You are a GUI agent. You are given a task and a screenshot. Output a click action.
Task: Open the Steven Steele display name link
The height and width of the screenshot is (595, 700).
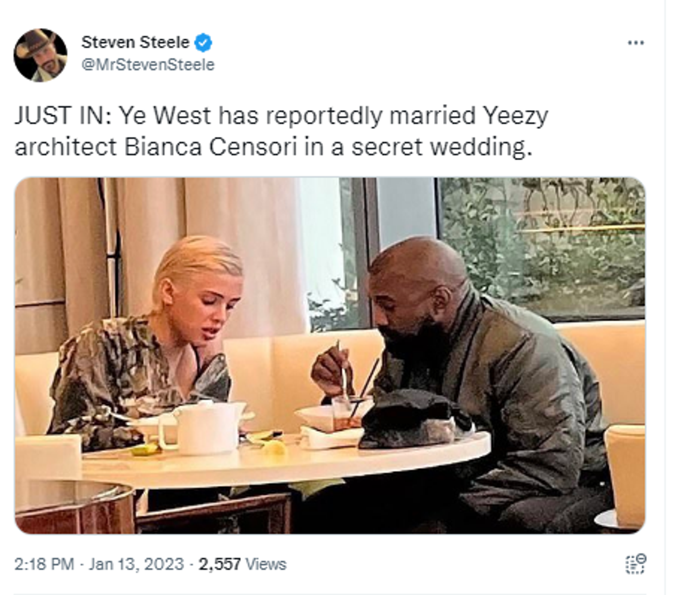(x=135, y=42)
